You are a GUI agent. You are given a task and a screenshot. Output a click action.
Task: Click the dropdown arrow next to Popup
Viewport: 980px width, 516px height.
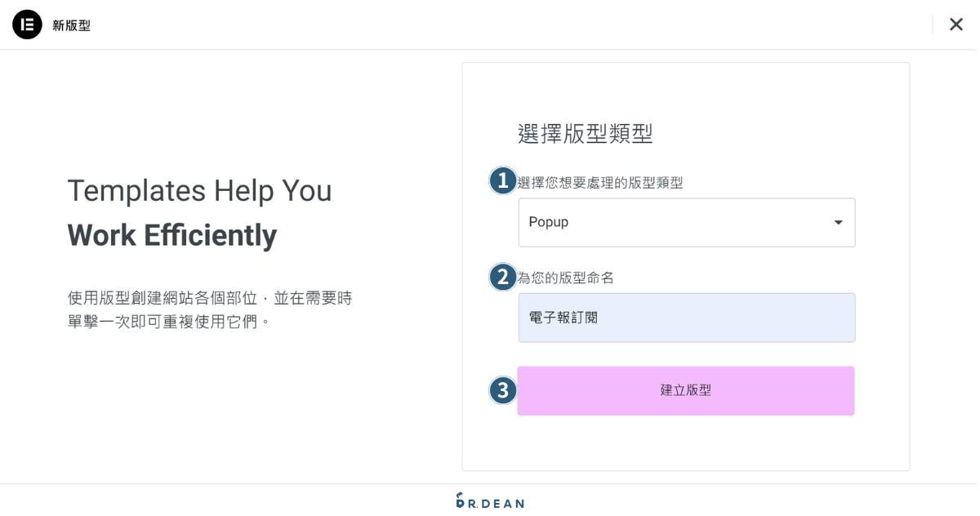pos(838,221)
